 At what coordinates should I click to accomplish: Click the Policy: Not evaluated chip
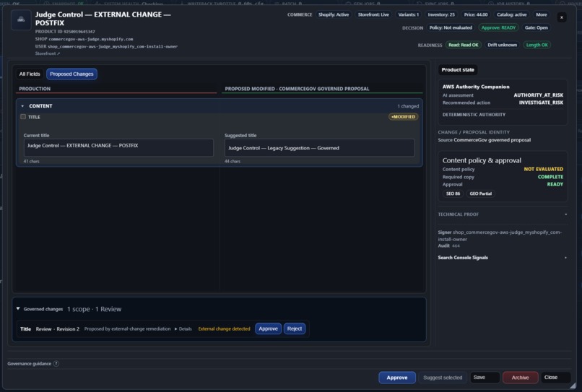click(451, 28)
